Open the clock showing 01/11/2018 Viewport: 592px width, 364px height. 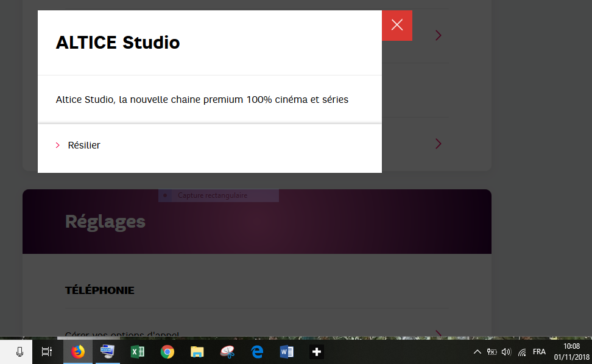[x=571, y=351]
